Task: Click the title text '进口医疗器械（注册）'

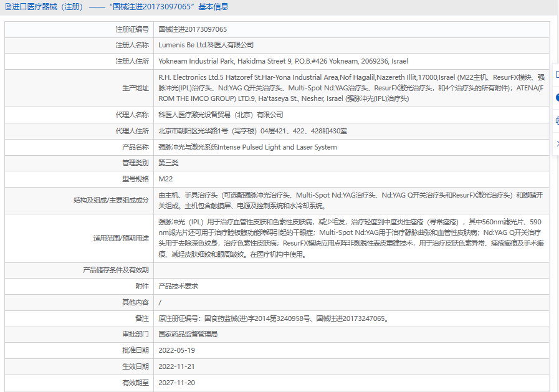Action: coord(48,7)
